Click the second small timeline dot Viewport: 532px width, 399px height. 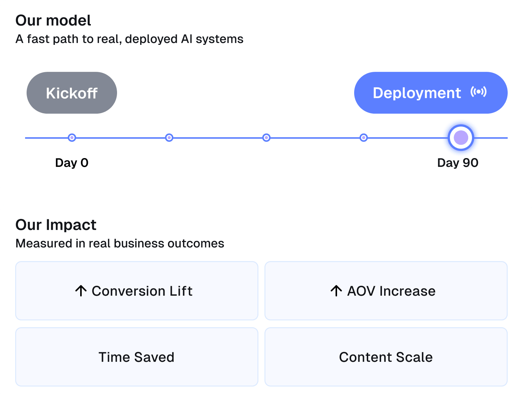point(169,138)
